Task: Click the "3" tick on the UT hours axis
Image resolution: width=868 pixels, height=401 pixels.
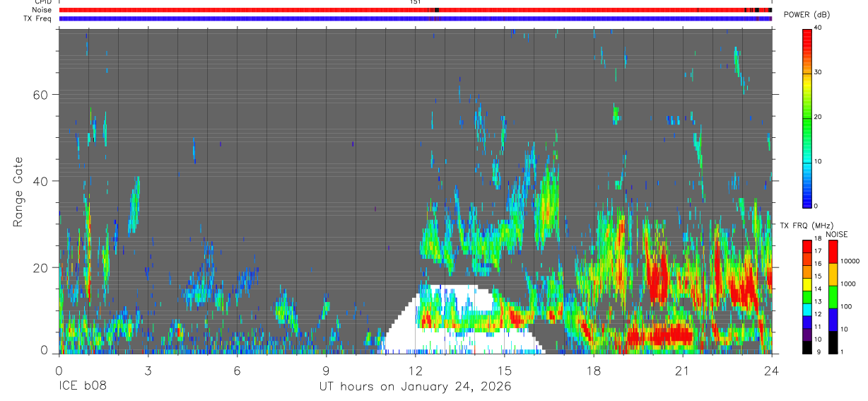Action: (x=148, y=370)
